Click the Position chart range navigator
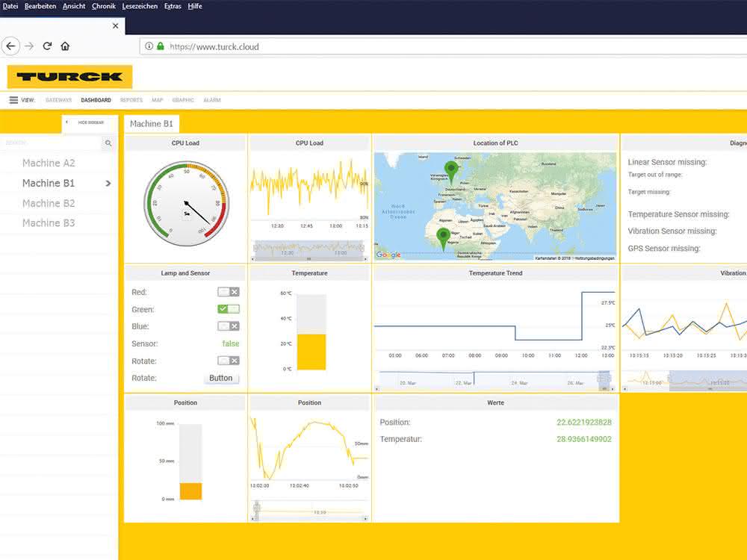747x560 pixels. [309, 511]
